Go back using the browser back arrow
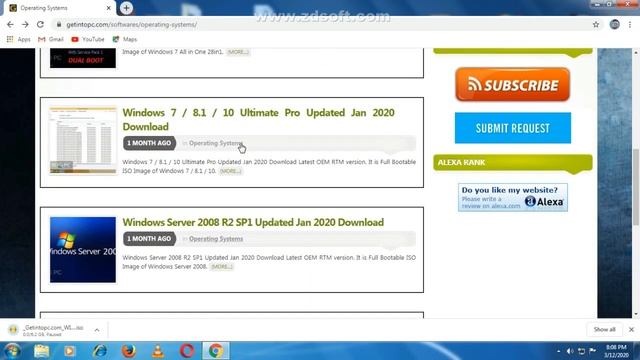This screenshot has width=640, height=360. [x=10, y=24]
